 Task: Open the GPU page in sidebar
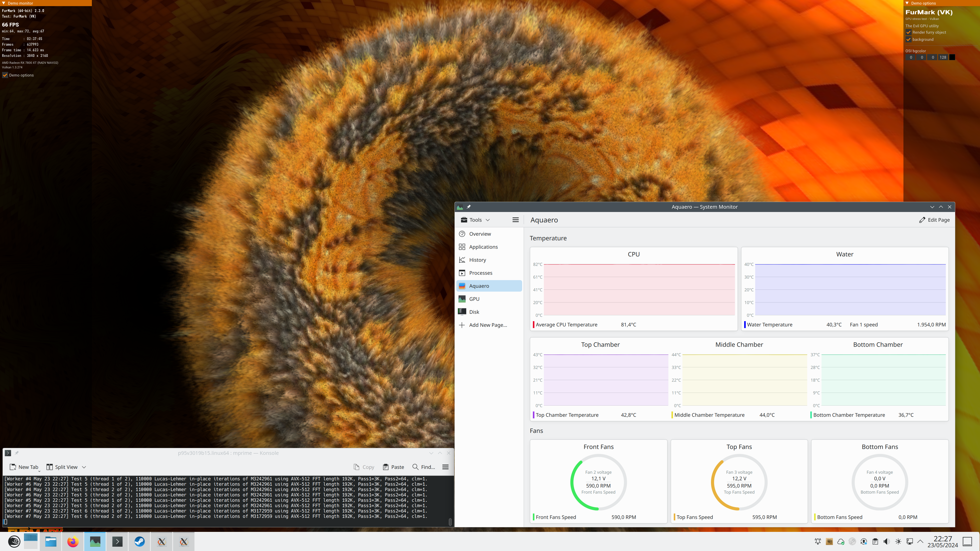(474, 299)
